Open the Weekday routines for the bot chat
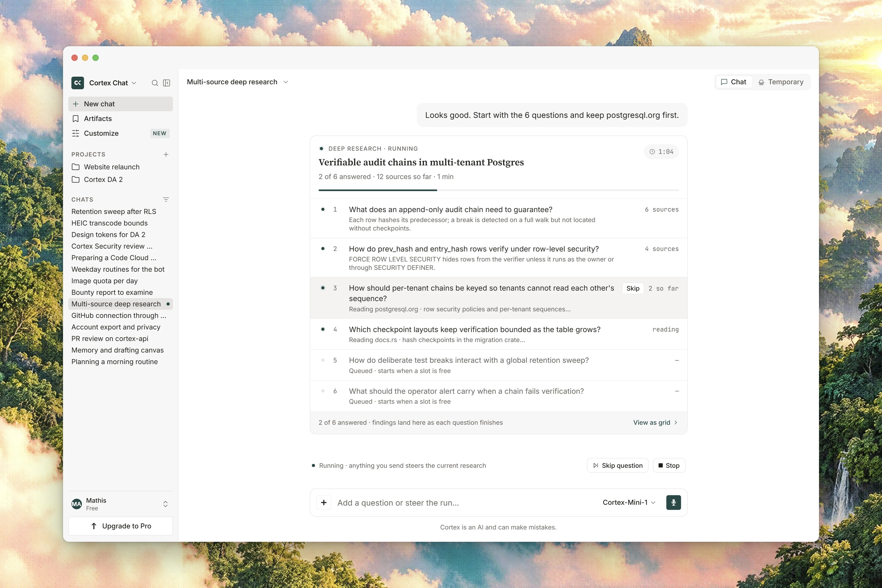Image resolution: width=882 pixels, height=588 pixels. [x=120, y=269]
